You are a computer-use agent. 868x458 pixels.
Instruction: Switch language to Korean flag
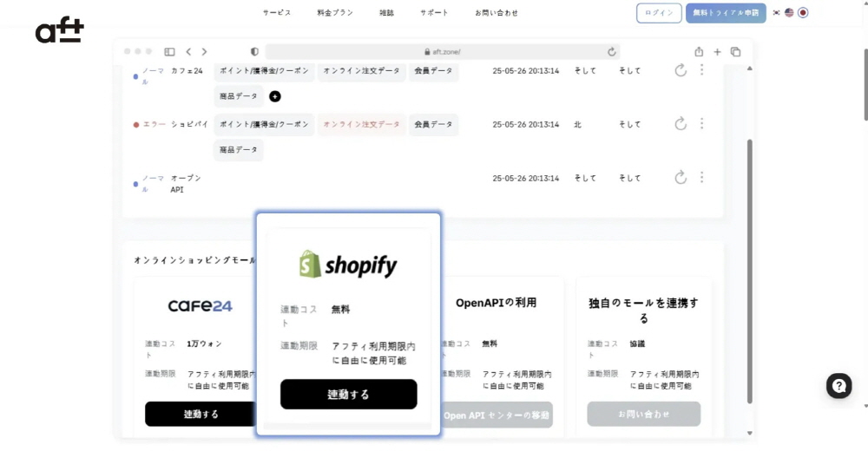(x=776, y=13)
